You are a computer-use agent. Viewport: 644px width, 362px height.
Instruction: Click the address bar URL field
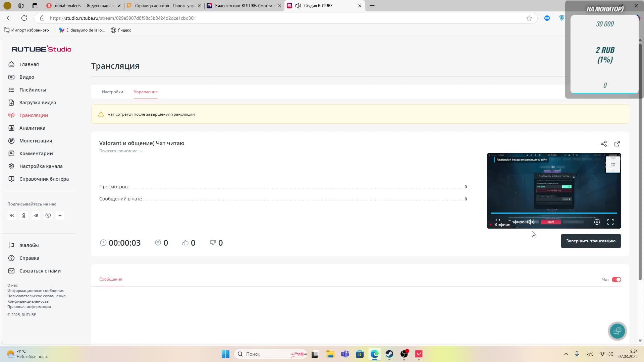tap(285, 18)
